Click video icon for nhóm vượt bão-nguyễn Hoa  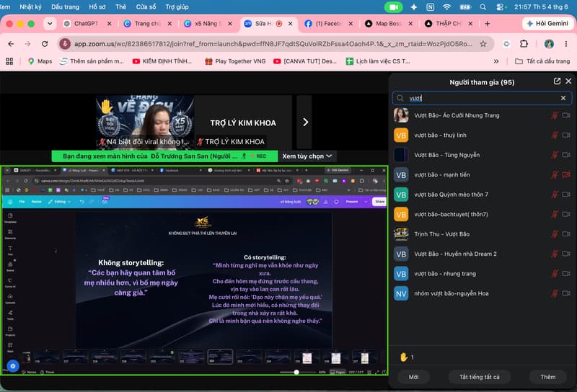pyautogui.click(x=566, y=293)
